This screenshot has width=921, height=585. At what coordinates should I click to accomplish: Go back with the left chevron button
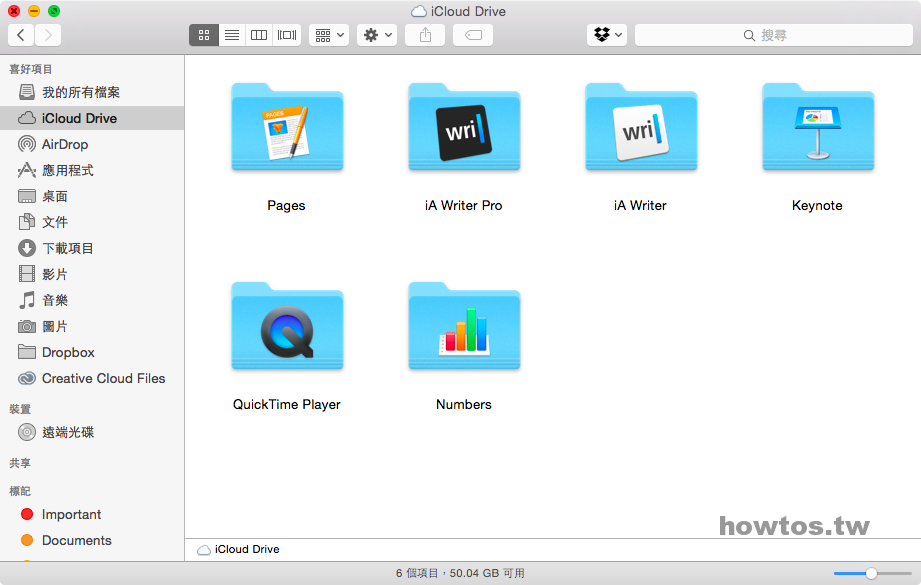tap(21, 35)
